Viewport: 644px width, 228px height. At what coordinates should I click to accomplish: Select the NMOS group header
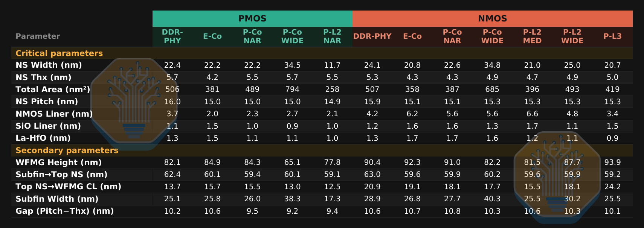(x=492, y=18)
